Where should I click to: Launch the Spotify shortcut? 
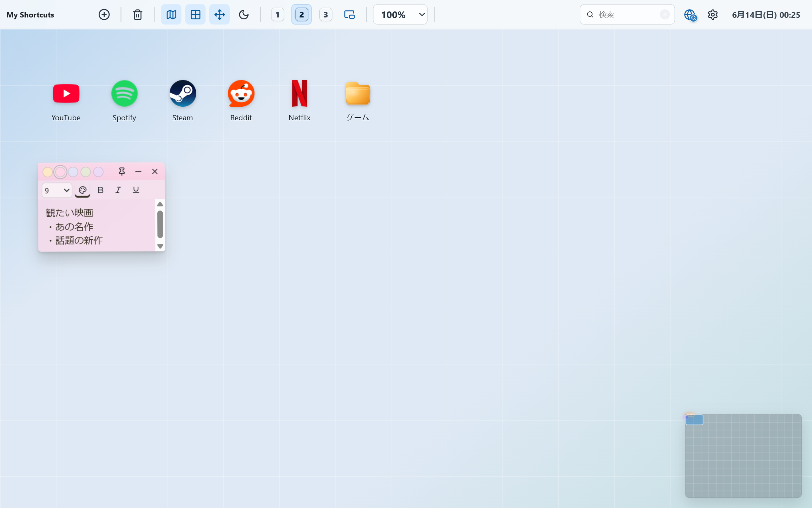124,93
